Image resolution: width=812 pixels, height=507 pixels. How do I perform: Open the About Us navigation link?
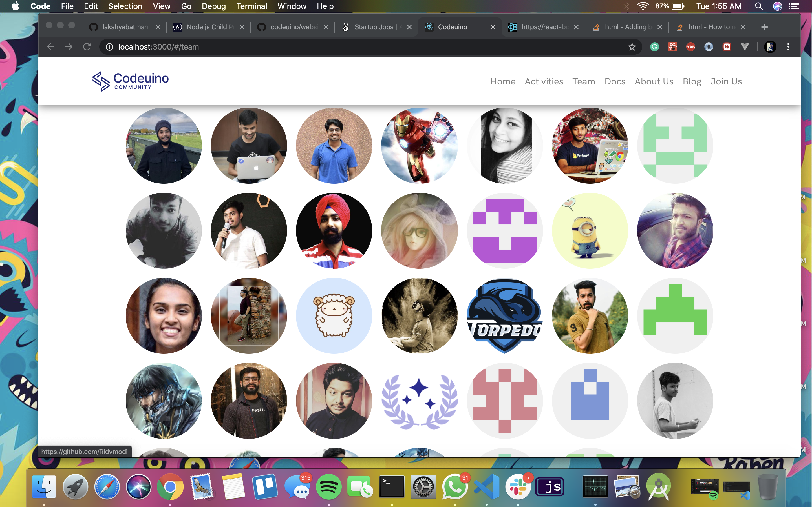[x=654, y=81]
